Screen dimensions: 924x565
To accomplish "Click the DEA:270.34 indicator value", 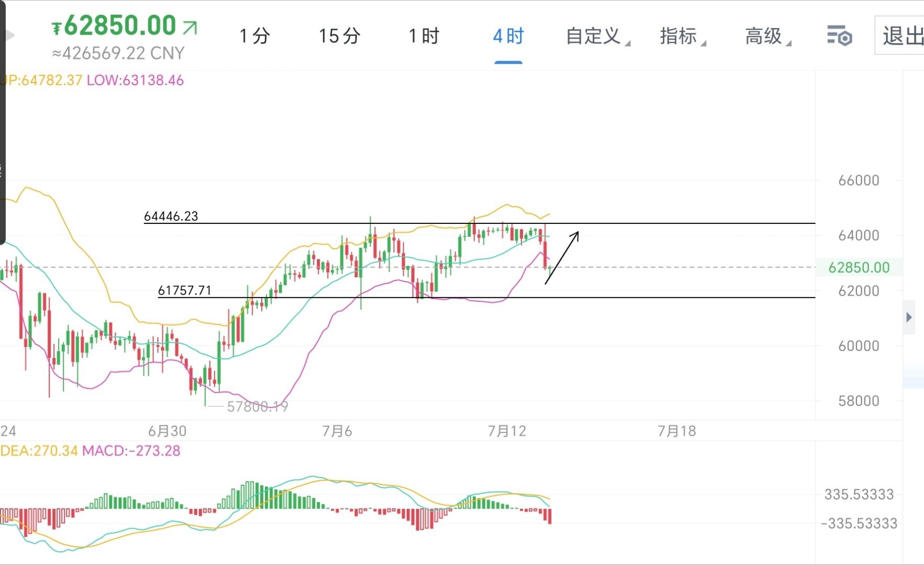I will click(x=39, y=451).
